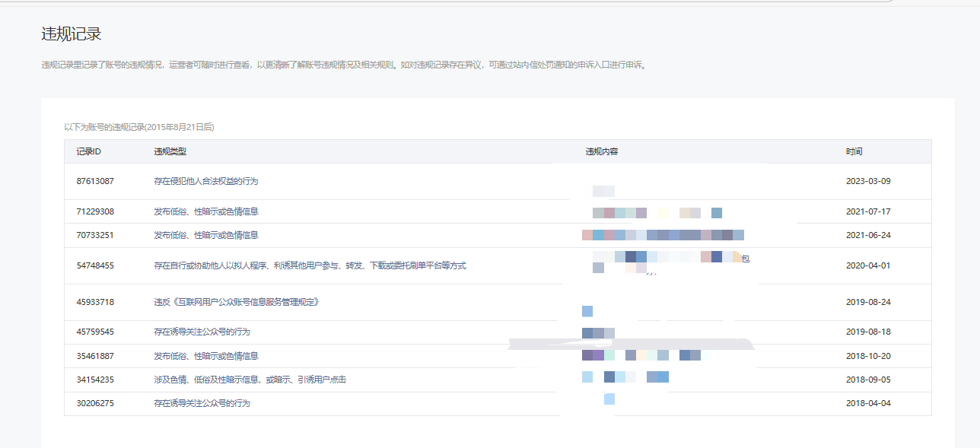
Task: Select record ID 71229308
Action: [x=95, y=211]
